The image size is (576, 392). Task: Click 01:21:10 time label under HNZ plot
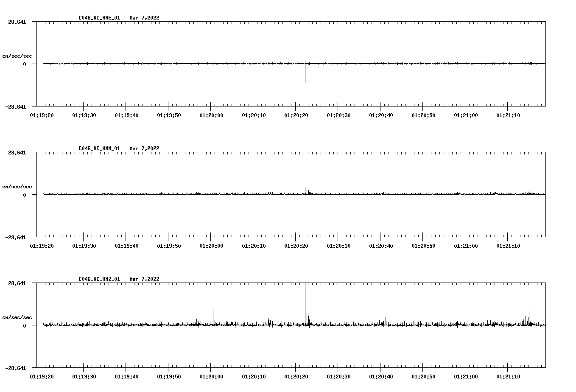tap(508, 377)
